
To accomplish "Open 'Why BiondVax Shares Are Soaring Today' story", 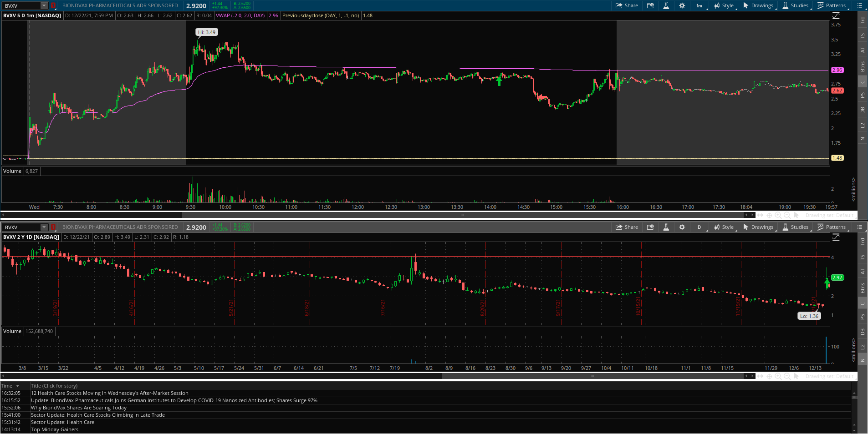I will (78, 408).
